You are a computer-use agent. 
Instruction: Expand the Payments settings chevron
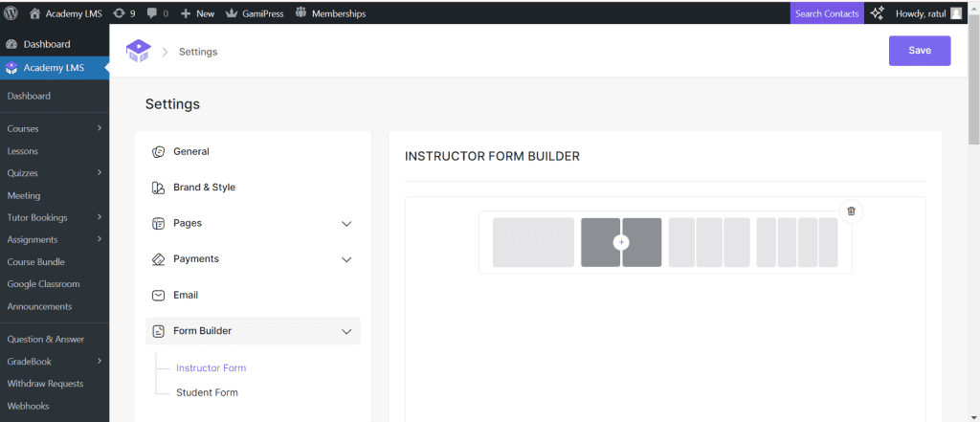pyautogui.click(x=346, y=259)
